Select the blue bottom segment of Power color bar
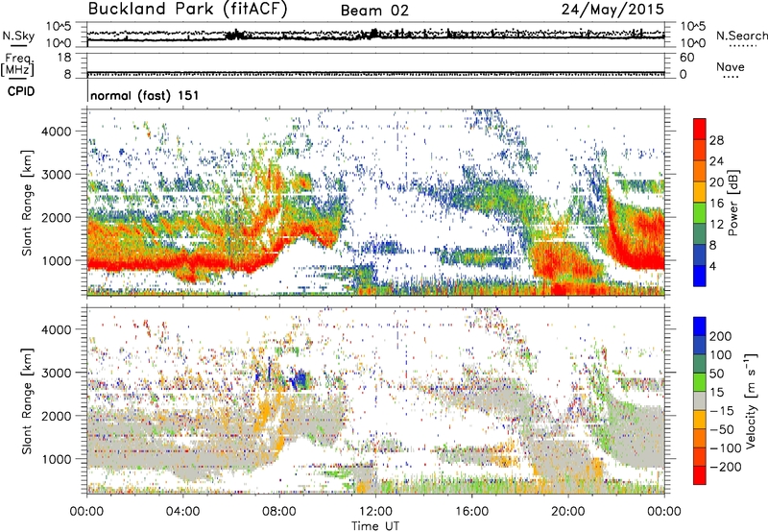768x532 pixels. pyautogui.click(x=700, y=276)
